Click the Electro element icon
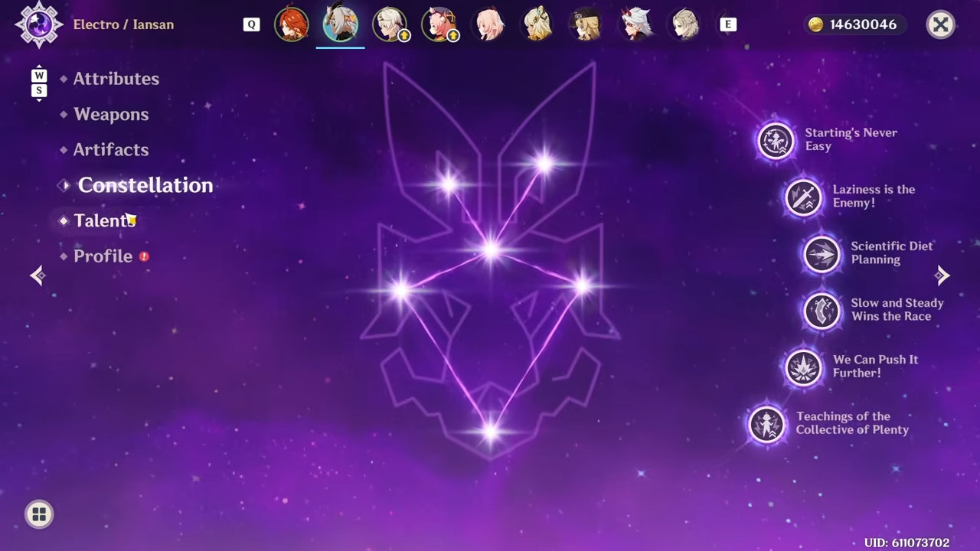The width and height of the screenshot is (980, 551). point(39,24)
